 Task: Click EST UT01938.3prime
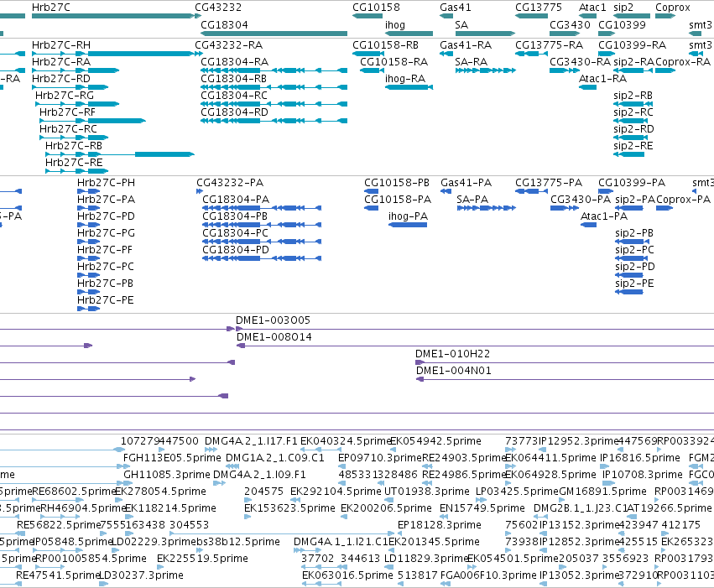tap(427, 492)
